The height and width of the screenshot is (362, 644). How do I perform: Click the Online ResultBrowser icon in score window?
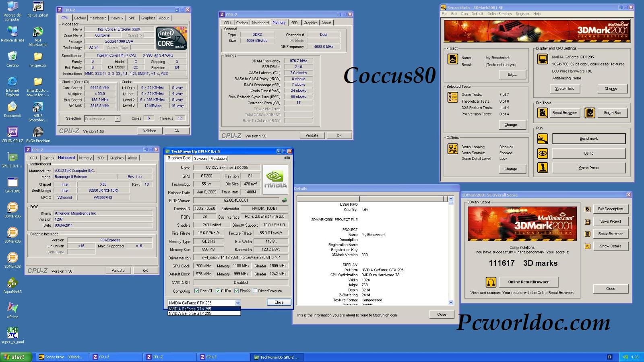[x=491, y=282]
